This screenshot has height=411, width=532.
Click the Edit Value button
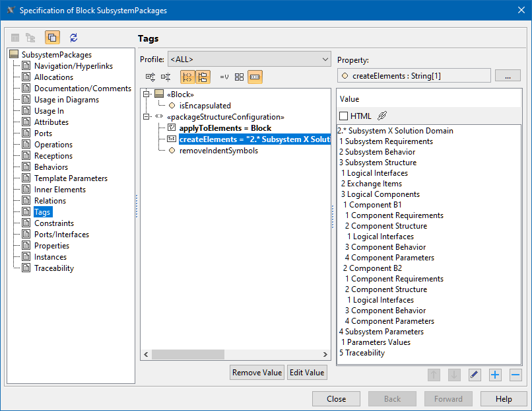tap(307, 373)
